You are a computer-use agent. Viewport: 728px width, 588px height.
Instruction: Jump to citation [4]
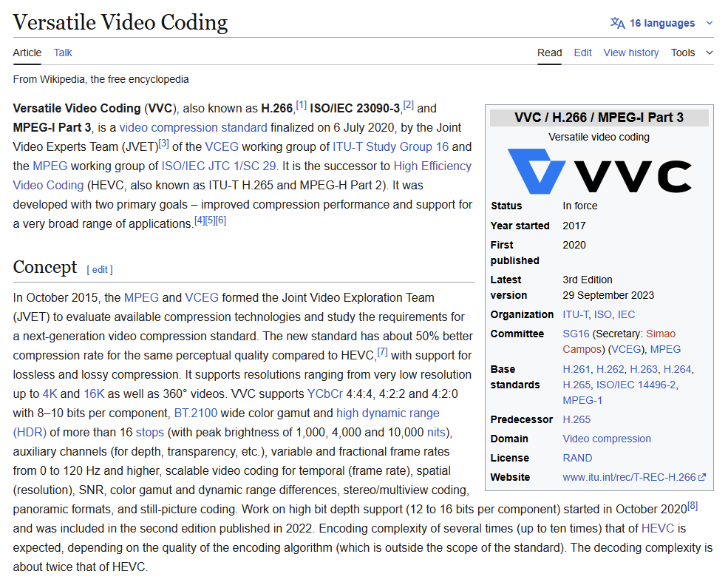point(199,220)
